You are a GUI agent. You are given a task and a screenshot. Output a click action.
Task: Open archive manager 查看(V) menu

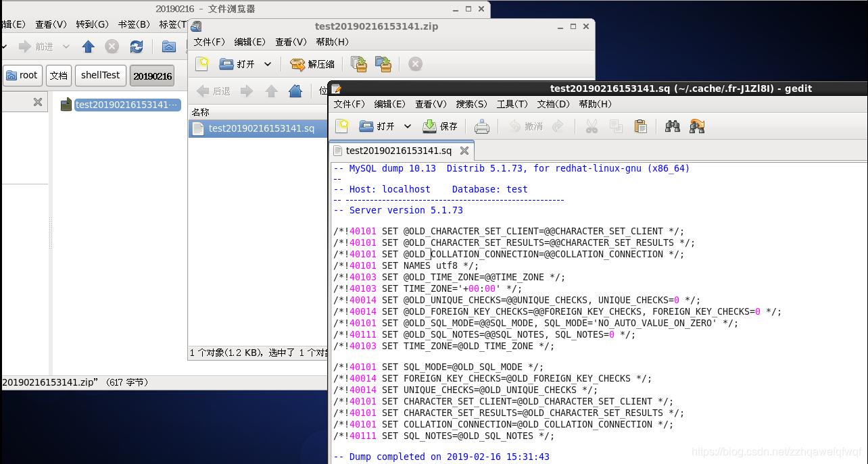click(x=291, y=42)
